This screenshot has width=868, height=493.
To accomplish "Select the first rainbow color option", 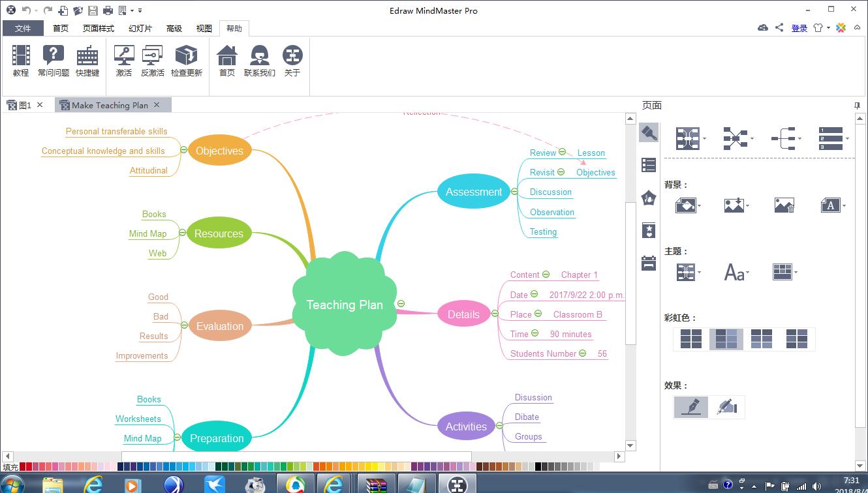I will tap(690, 338).
